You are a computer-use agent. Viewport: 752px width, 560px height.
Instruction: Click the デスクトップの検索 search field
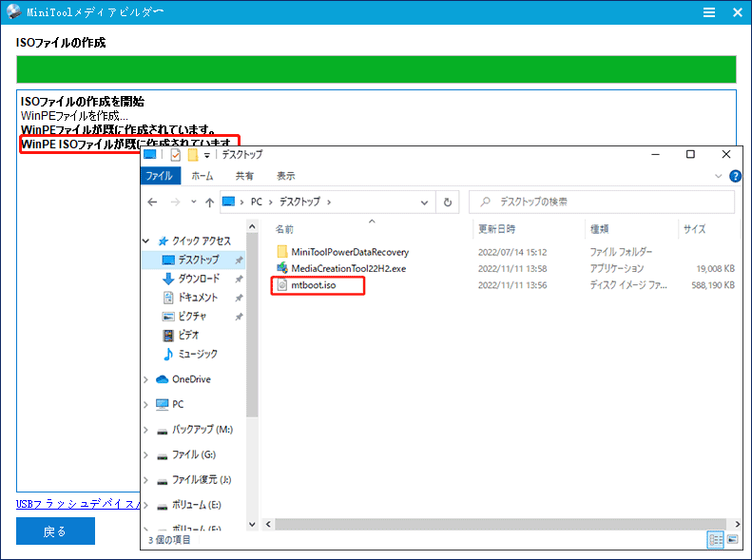tap(602, 202)
